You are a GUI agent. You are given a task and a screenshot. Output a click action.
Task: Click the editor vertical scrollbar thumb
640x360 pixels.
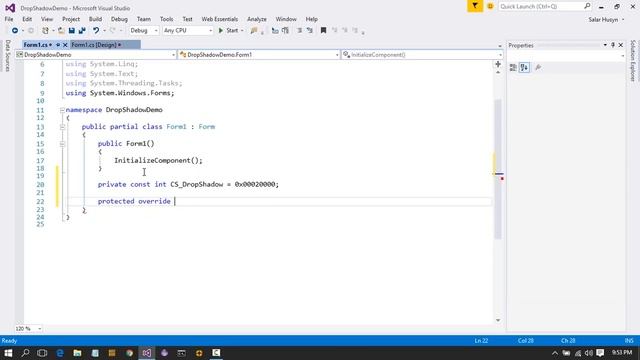pyautogui.click(x=498, y=169)
